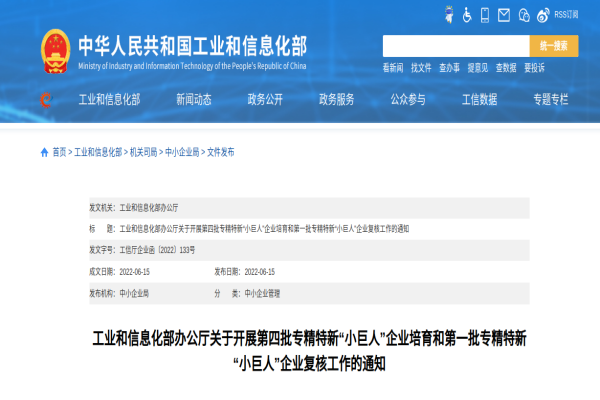This screenshot has width=600, height=400.
Task: Click the WeChat icon
Action: (524, 15)
